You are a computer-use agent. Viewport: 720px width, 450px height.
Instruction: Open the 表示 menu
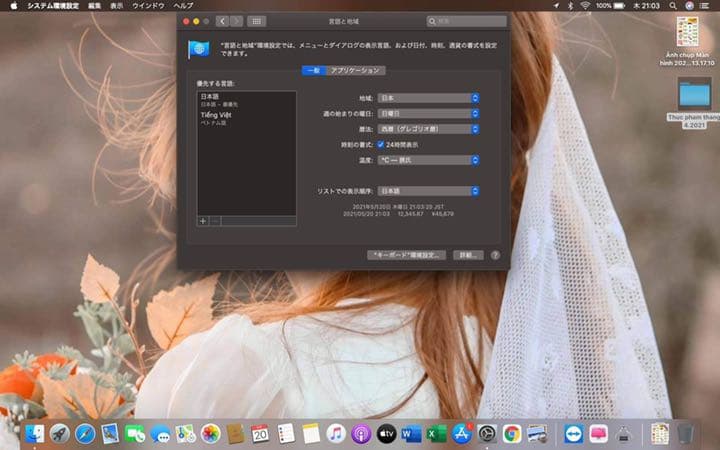point(117,6)
